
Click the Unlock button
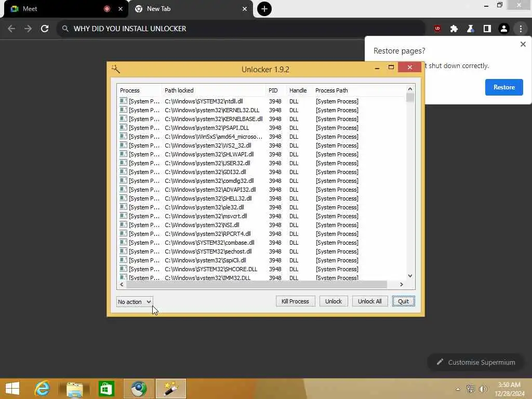pos(334,301)
